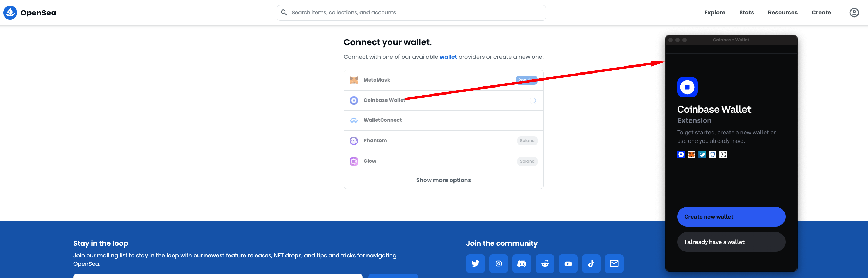Click the blue wave wallet icon in popup
868x278 pixels.
702,154
